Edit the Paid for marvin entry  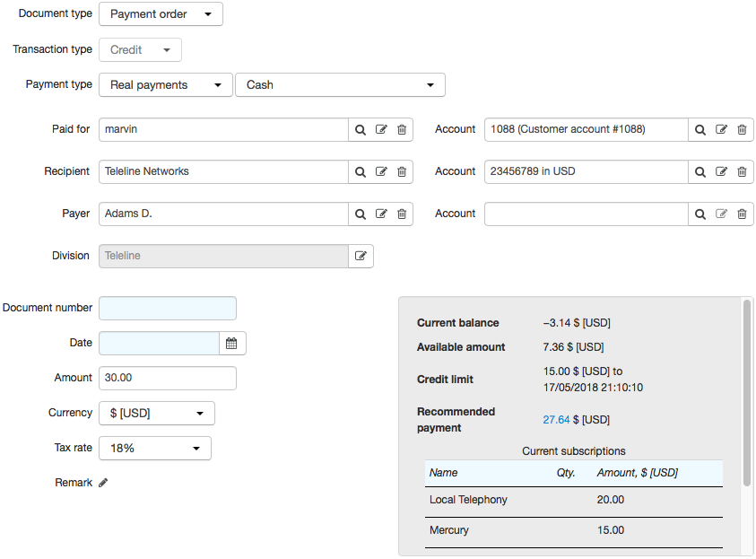coord(381,130)
